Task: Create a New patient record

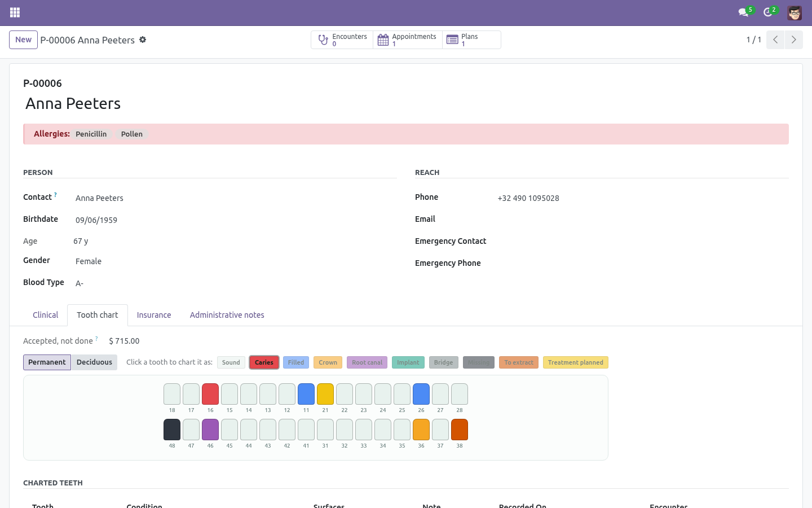Action: pyautogui.click(x=23, y=40)
